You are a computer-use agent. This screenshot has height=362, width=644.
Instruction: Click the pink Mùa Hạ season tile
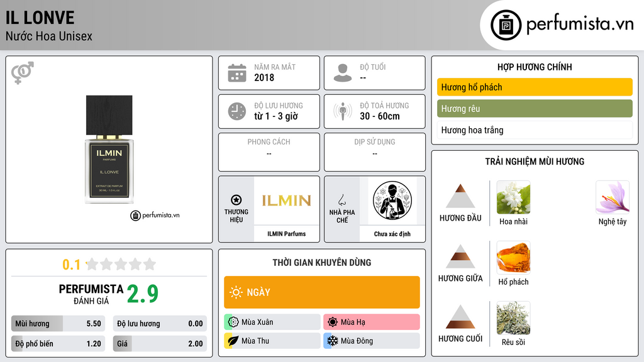point(372,322)
